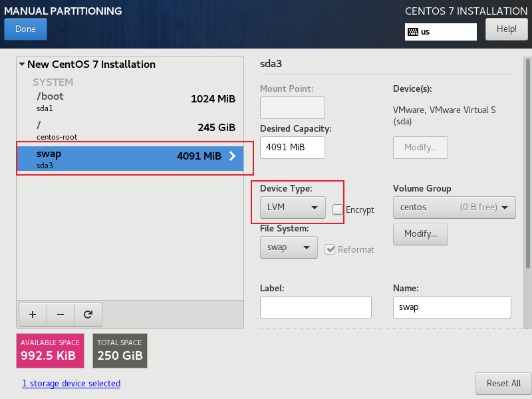Enable the Encrypt checkbox

[338, 209]
